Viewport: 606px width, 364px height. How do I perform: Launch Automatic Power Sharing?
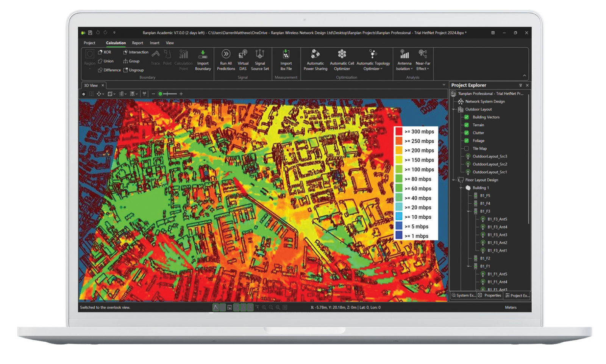315,54
